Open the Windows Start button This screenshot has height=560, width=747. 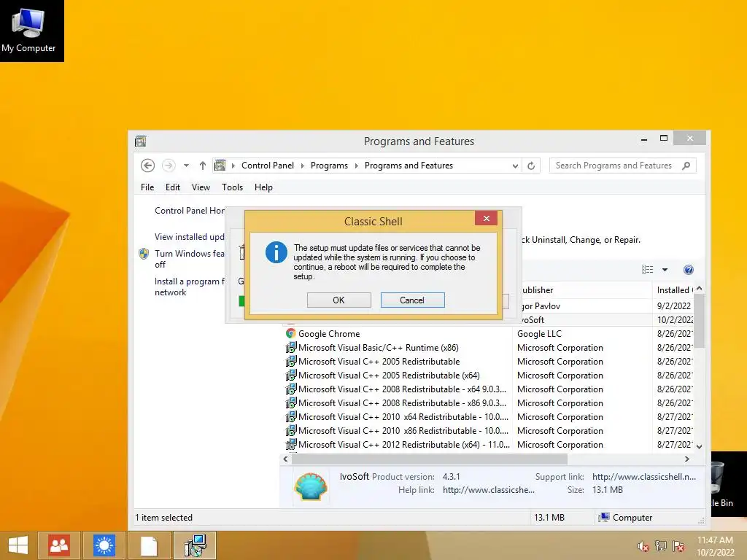[18, 545]
